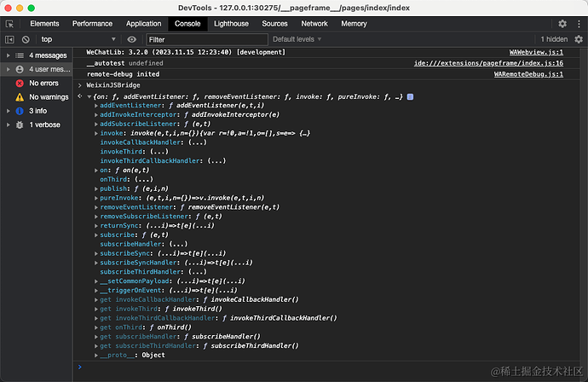Screen dimensions: 588x382
Task: Expand the returnSync property
Action: pyautogui.click(x=96, y=226)
